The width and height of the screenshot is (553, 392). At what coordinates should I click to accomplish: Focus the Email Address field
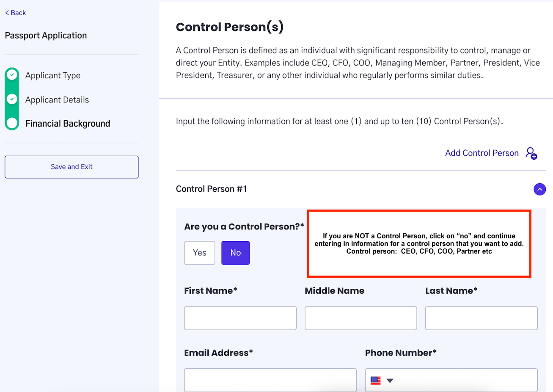pyautogui.click(x=270, y=380)
